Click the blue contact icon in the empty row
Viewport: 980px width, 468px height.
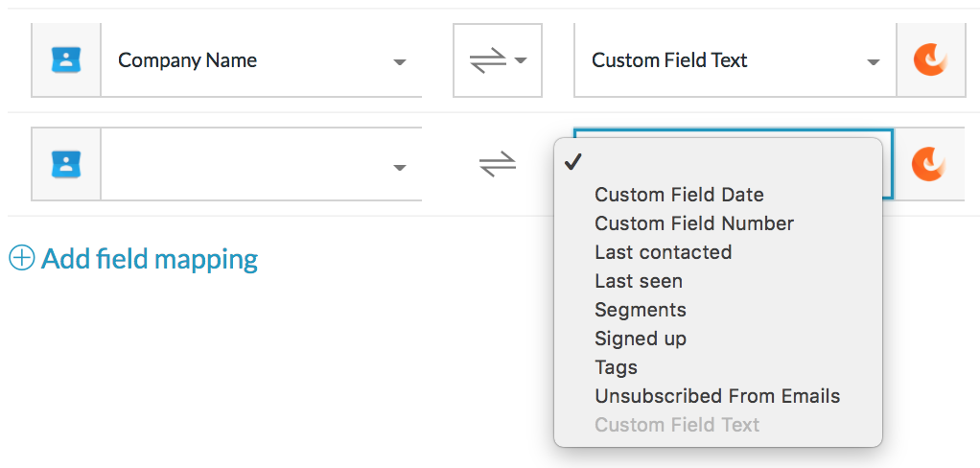pos(66,164)
